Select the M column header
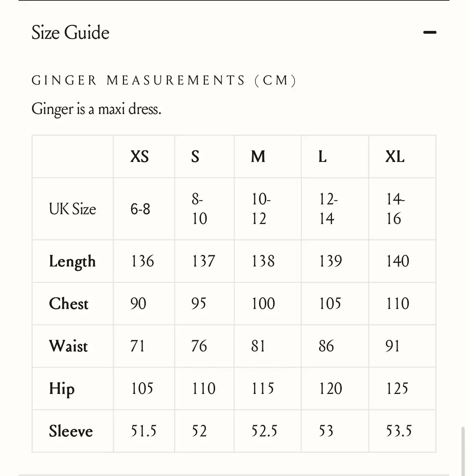Image resolution: width=468 pixels, height=476 pixels. pos(258,157)
